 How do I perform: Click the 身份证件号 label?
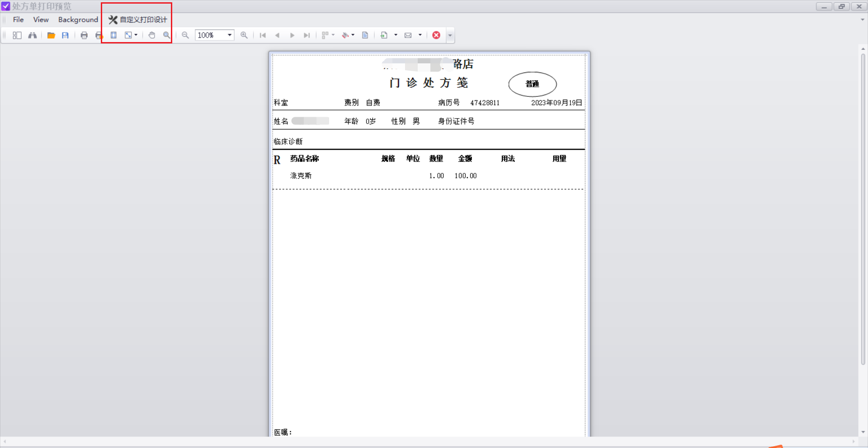click(x=456, y=121)
